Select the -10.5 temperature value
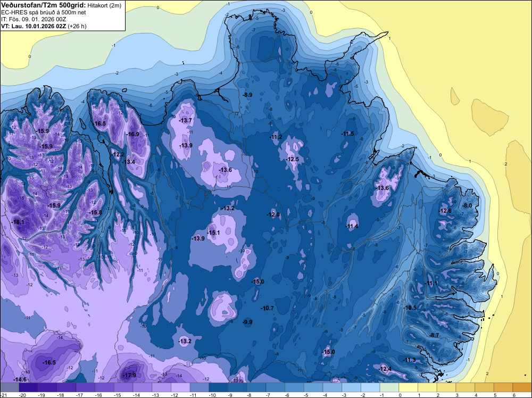Screen dimensions: 532x398 coord(410,308)
